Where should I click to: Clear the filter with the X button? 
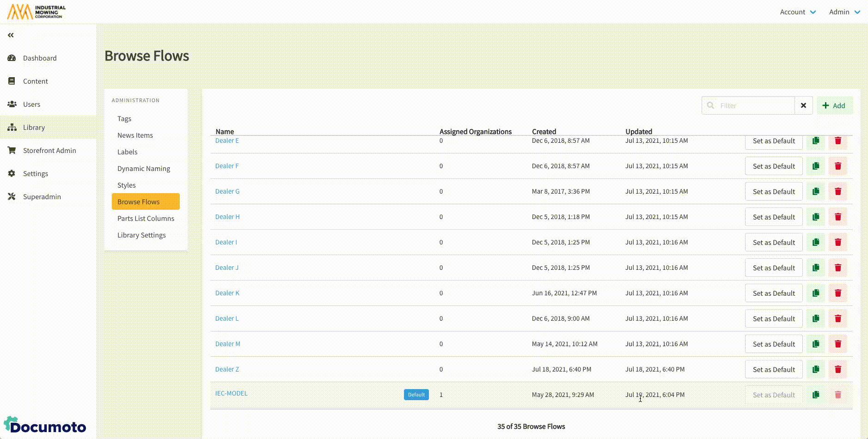point(803,105)
